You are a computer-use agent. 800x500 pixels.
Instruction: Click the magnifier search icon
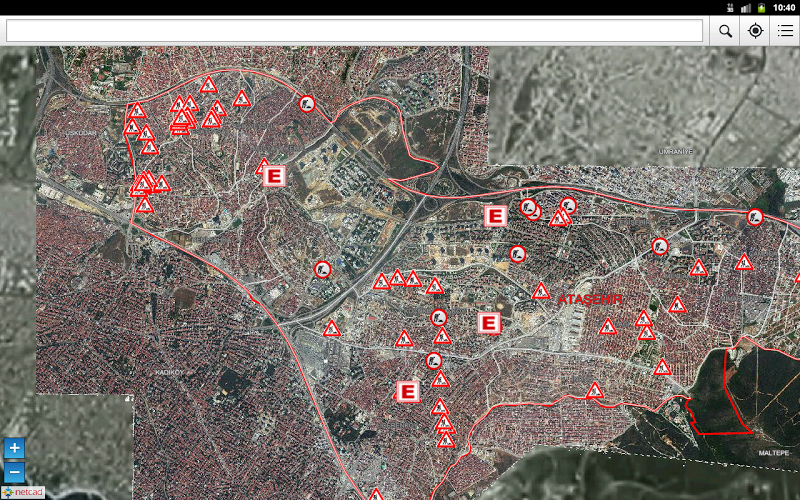(725, 31)
